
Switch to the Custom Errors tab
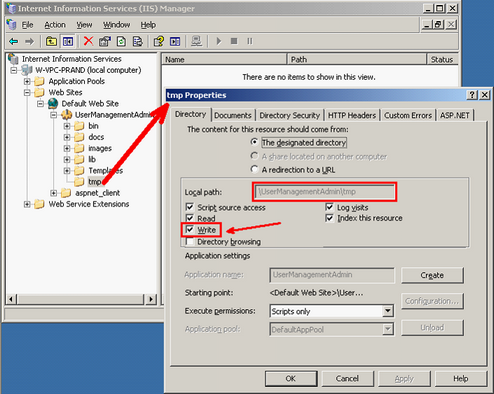tap(408, 115)
